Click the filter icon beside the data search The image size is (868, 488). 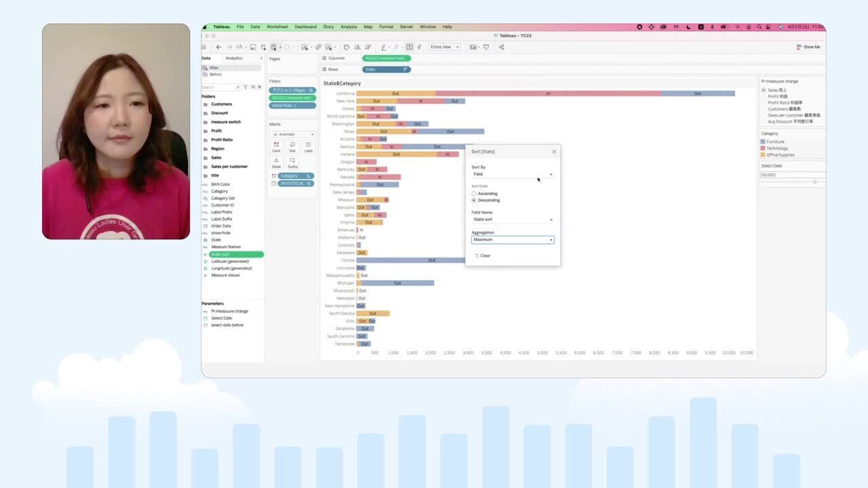[x=245, y=87]
